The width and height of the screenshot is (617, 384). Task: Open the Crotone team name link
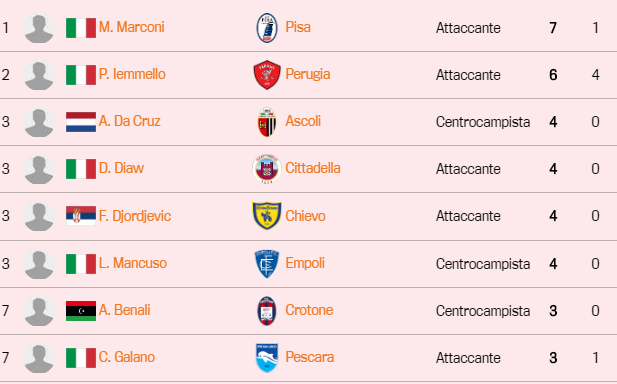click(309, 310)
